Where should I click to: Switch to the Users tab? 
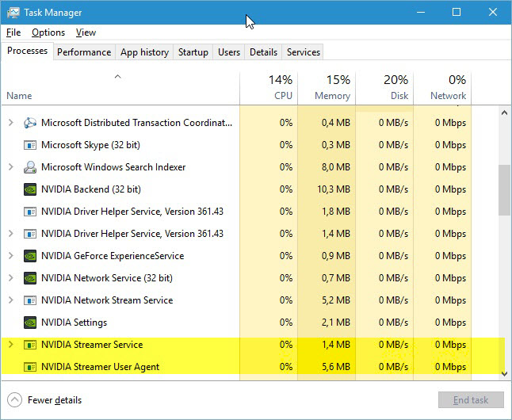point(229,52)
